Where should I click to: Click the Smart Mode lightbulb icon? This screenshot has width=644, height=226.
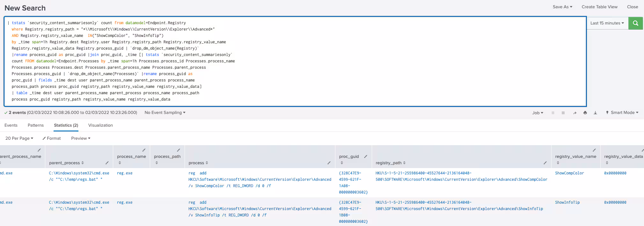pyautogui.click(x=607, y=112)
